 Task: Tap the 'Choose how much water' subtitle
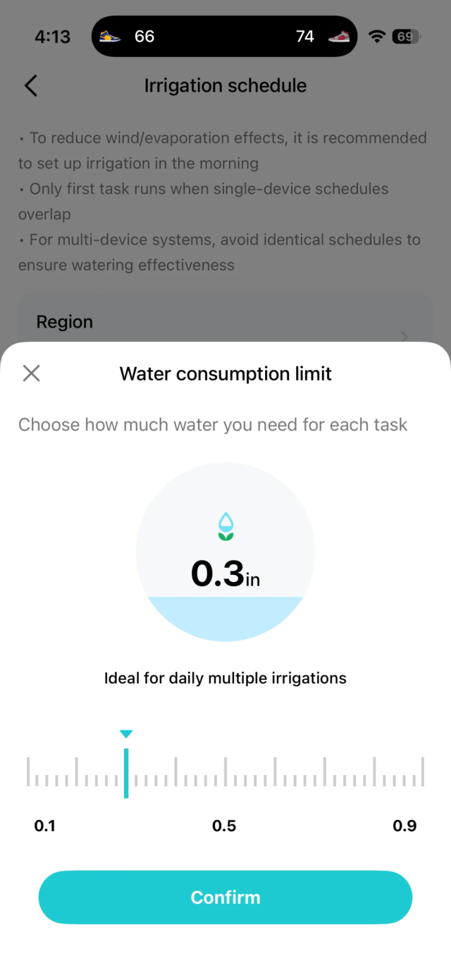click(x=213, y=424)
